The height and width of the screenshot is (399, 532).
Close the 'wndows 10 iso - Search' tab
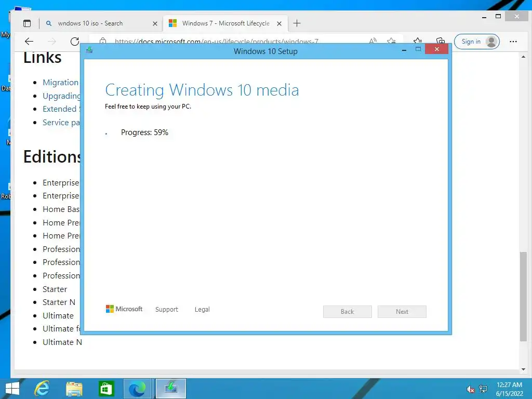pyautogui.click(x=155, y=23)
